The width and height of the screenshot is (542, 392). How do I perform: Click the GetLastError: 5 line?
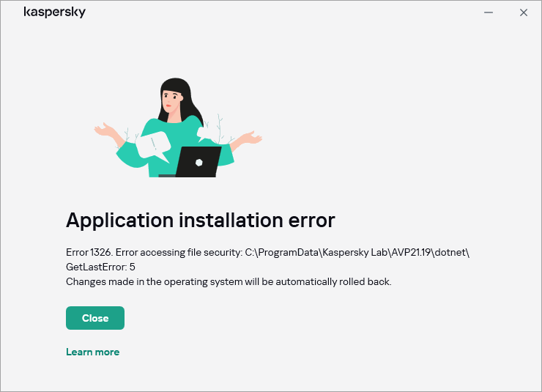[100, 267]
